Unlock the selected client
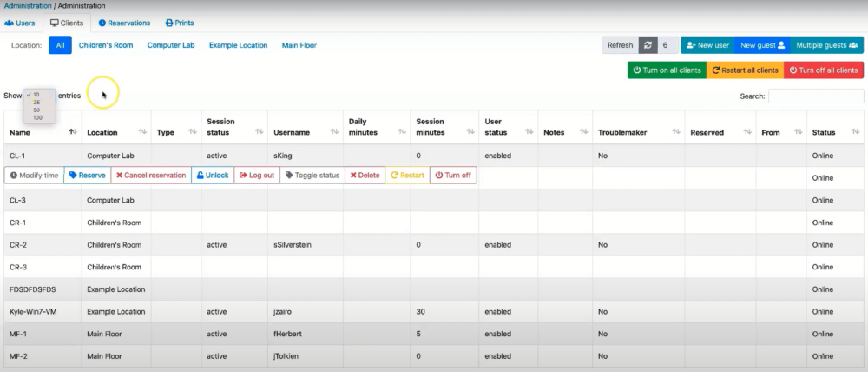This screenshot has height=372, width=868. (213, 176)
